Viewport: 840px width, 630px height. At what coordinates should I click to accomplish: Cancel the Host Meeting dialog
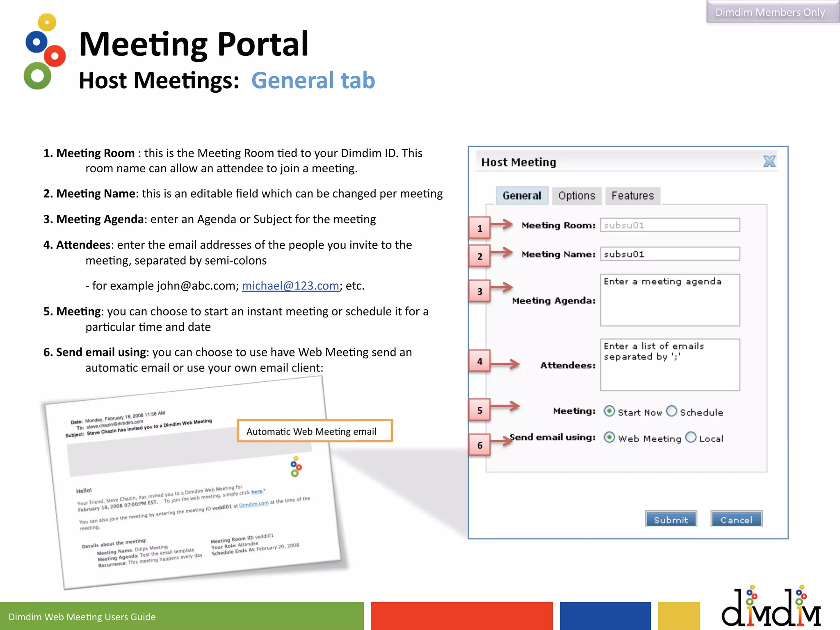[737, 519]
